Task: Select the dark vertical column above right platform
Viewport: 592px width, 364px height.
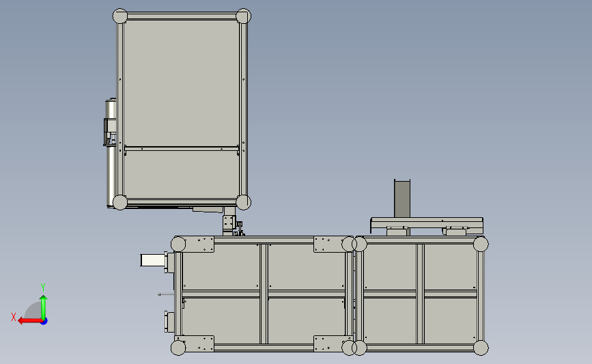Action: click(402, 199)
